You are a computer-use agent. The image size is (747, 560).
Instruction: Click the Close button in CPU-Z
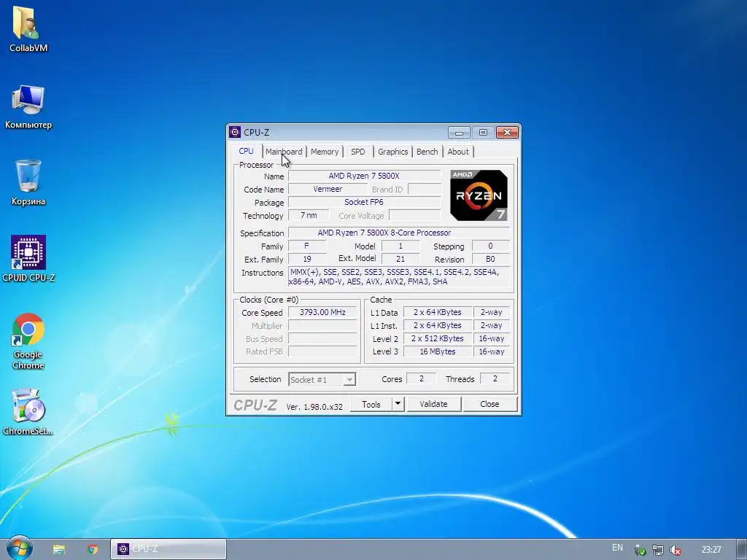click(x=489, y=404)
